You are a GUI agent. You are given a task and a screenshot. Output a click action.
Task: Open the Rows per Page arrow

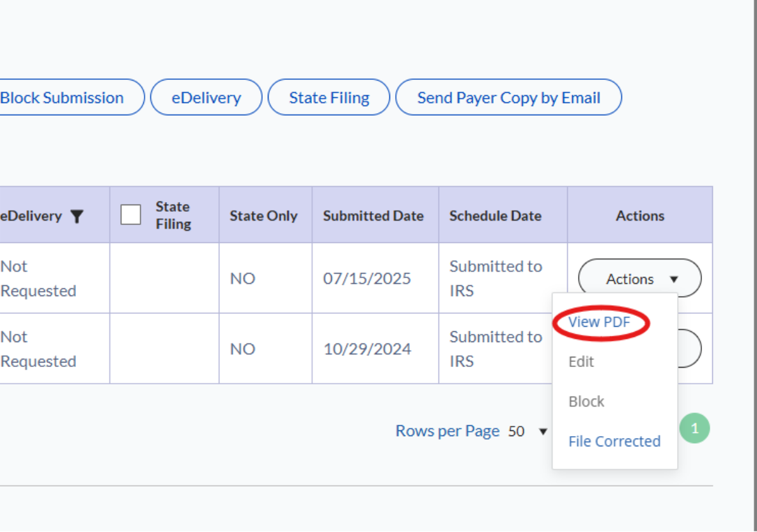(x=543, y=432)
